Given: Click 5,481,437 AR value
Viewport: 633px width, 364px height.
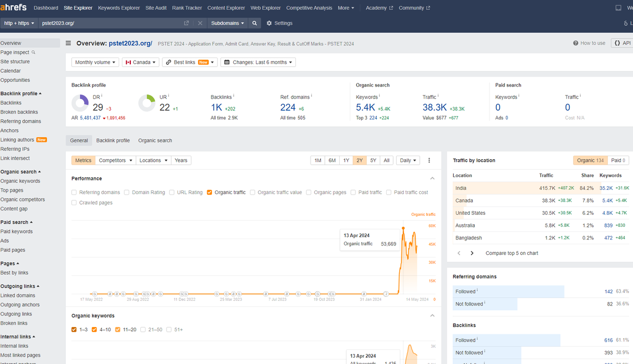Looking at the screenshot, I should click(90, 118).
